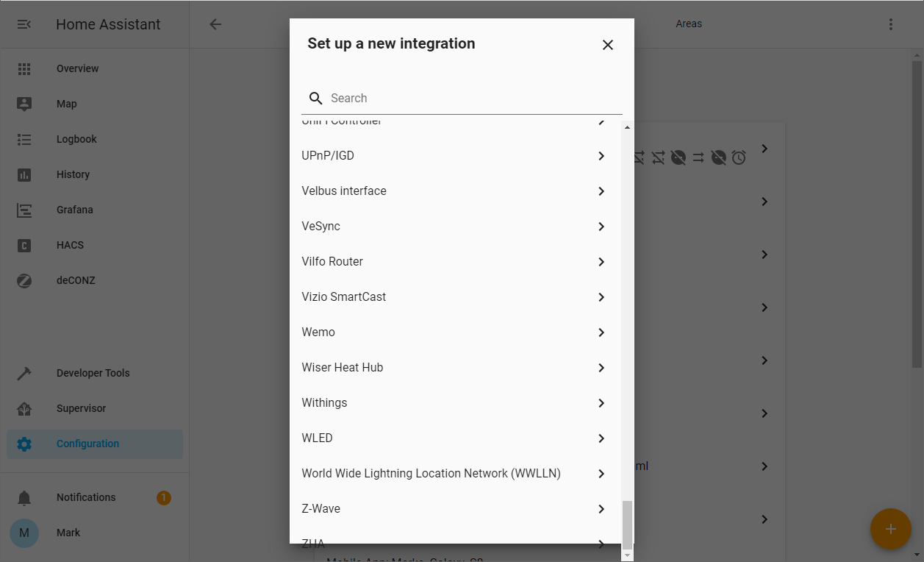Open History in the sidebar
The image size is (924, 562).
pyautogui.click(x=95, y=174)
